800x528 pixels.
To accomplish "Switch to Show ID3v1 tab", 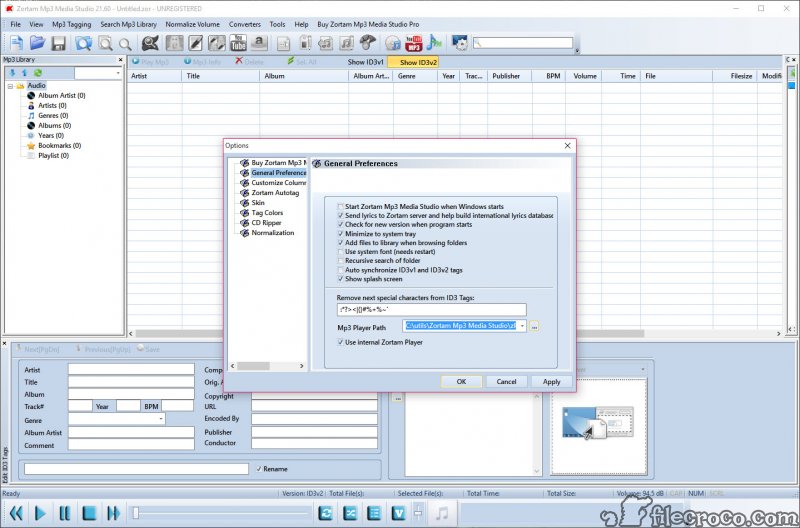I will (365, 62).
